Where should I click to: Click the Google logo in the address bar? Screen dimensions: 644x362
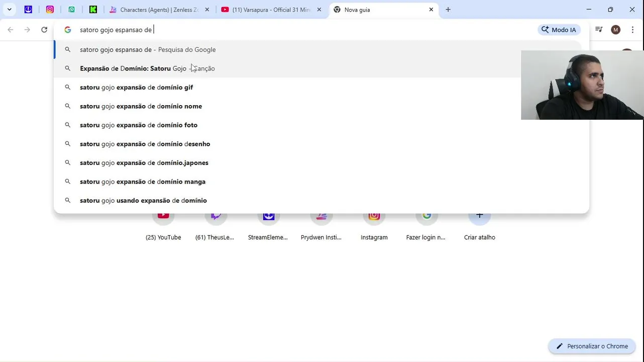(x=68, y=30)
